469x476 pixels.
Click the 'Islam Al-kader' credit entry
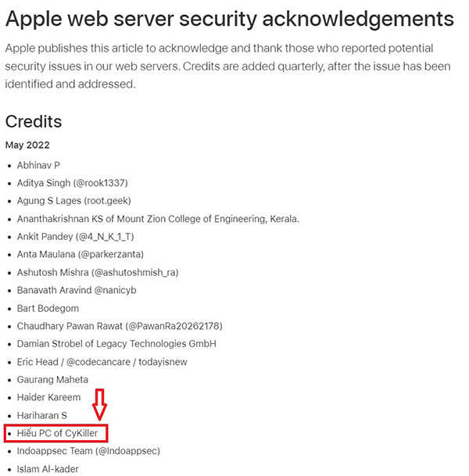48,469
